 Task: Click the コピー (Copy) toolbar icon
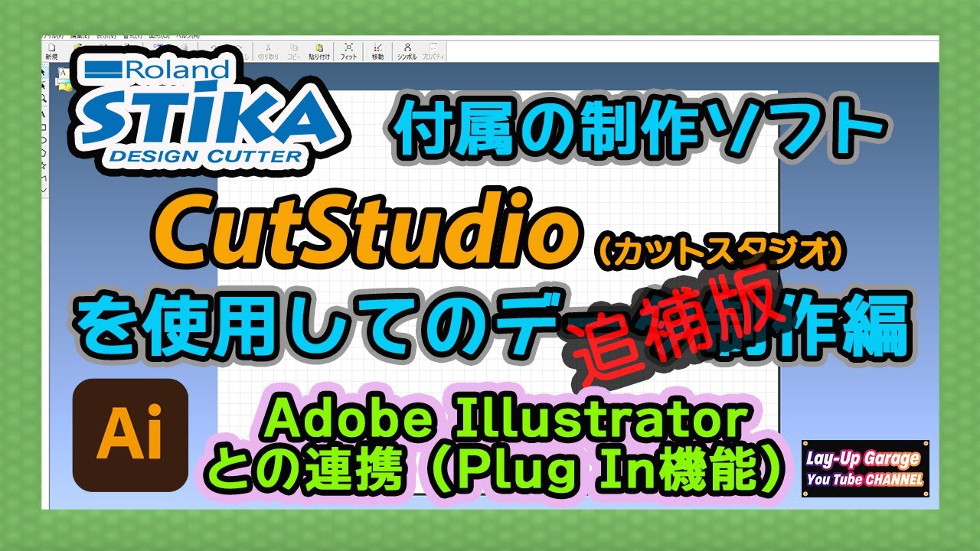click(294, 51)
